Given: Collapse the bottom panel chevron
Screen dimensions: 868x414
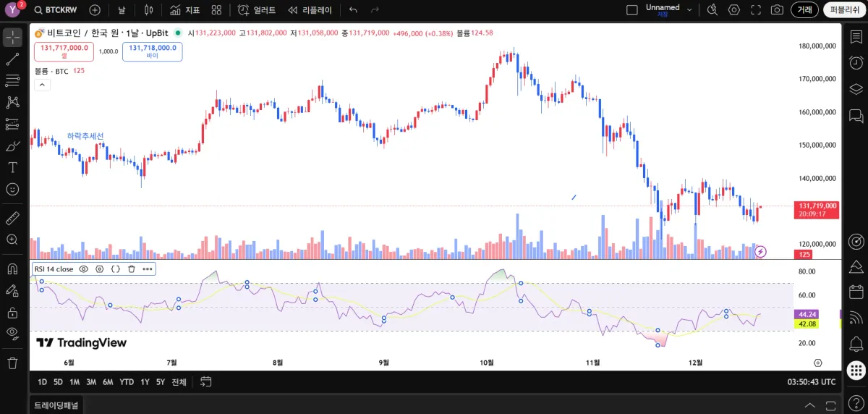Looking at the screenshot, I should point(810,405).
